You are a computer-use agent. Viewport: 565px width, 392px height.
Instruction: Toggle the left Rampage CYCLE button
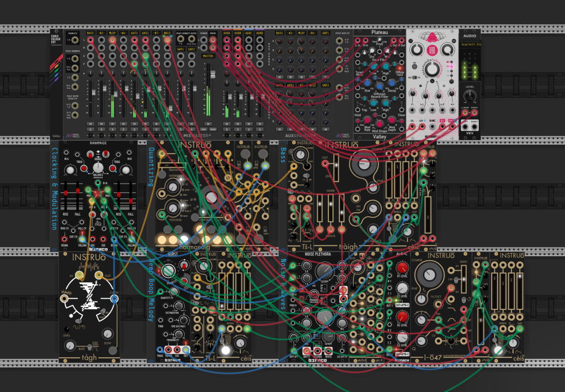tap(92, 215)
